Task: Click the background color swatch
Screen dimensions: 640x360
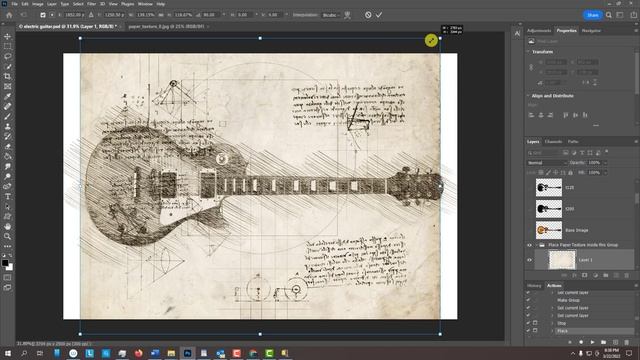Action: (10, 267)
